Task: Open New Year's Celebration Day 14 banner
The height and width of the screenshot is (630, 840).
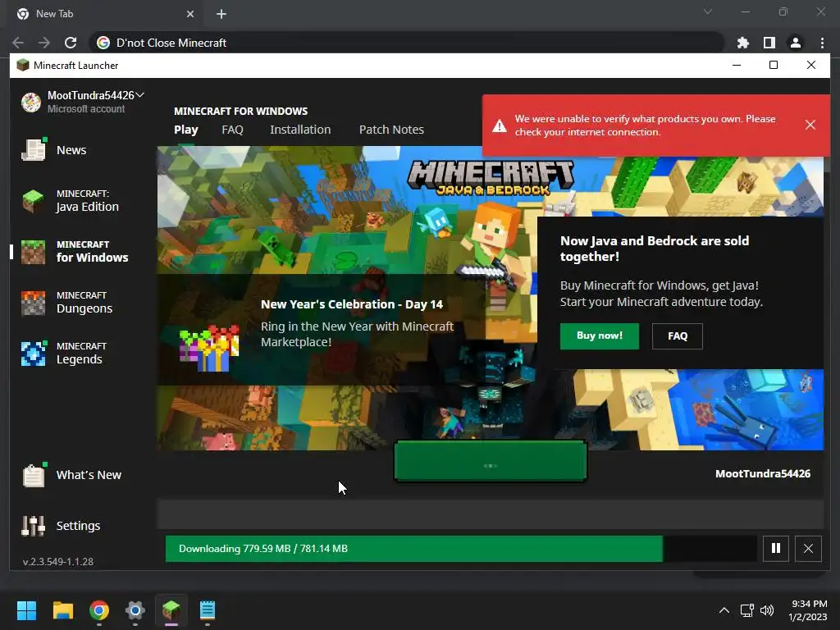Action: (x=322, y=329)
